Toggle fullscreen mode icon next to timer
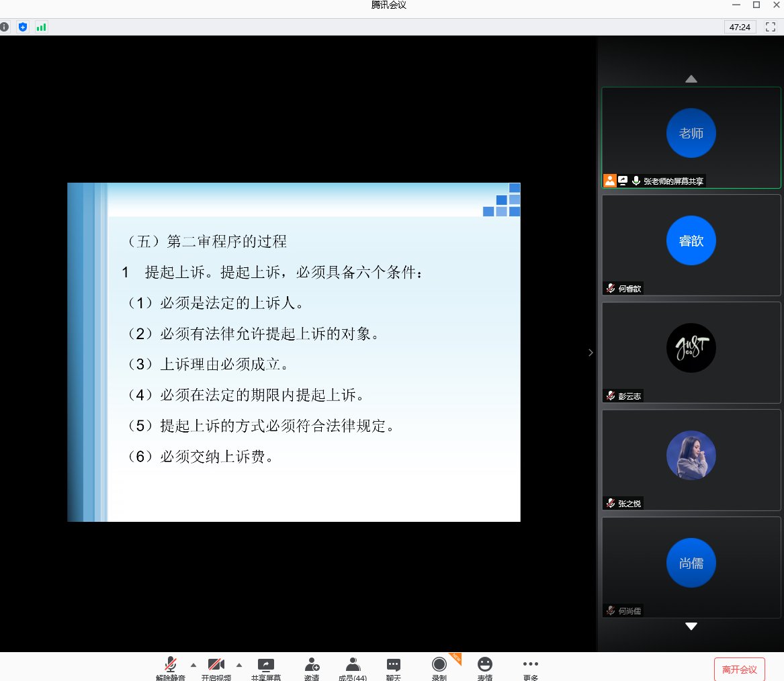 click(x=771, y=27)
